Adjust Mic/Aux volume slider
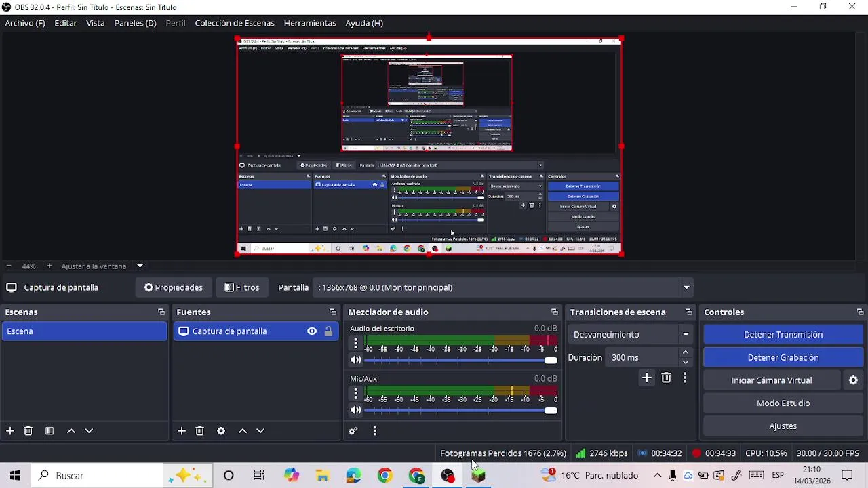The image size is (868, 488). [460, 410]
